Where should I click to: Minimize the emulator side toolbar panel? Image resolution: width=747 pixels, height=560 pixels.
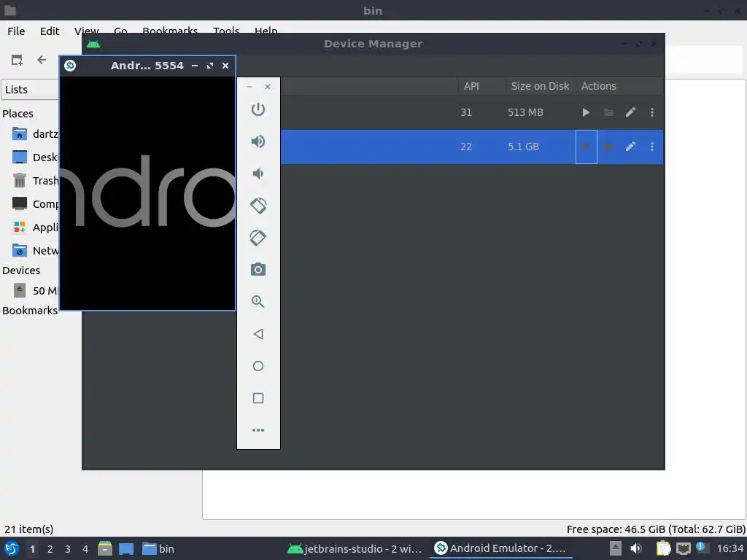pyautogui.click(x=249, y=87)
